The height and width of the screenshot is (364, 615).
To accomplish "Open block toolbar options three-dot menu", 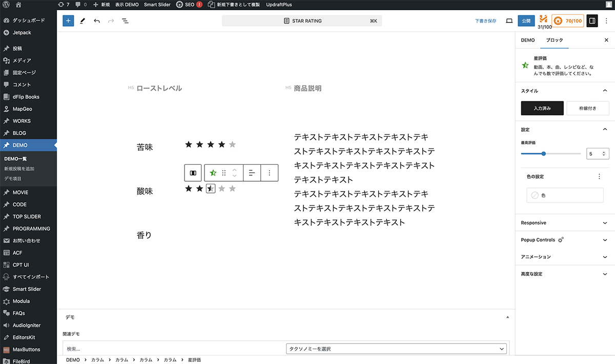I will coord(270,173).
